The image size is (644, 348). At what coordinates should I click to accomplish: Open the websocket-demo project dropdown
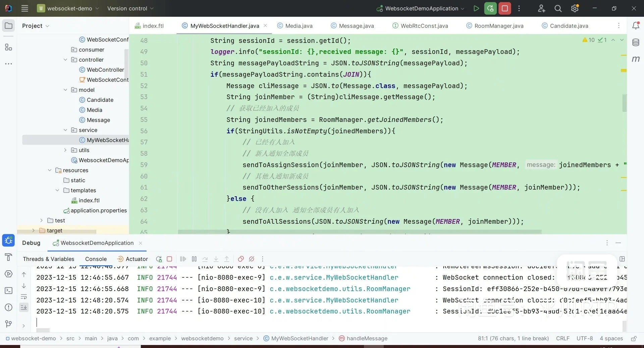tap(68, 8)
